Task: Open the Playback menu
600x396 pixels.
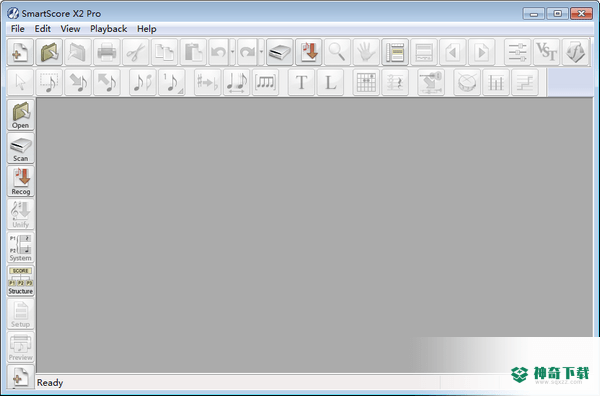Action: (x=109, y=29)
